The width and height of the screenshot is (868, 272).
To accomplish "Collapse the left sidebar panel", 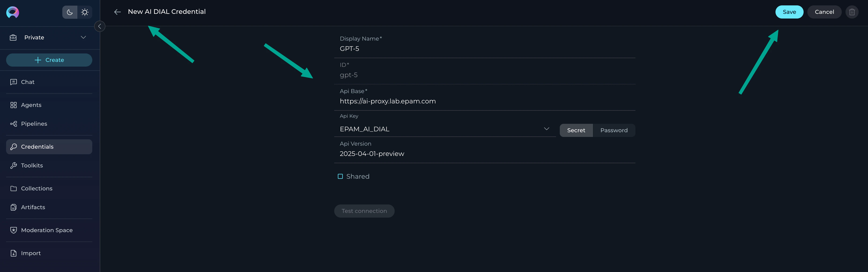I will [x=100, y=26].
